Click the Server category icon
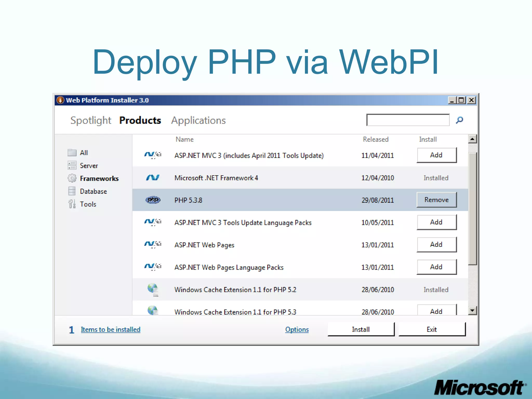Image resolution: width=532 pixels, height=399 pixels. [x=72, y=165]
